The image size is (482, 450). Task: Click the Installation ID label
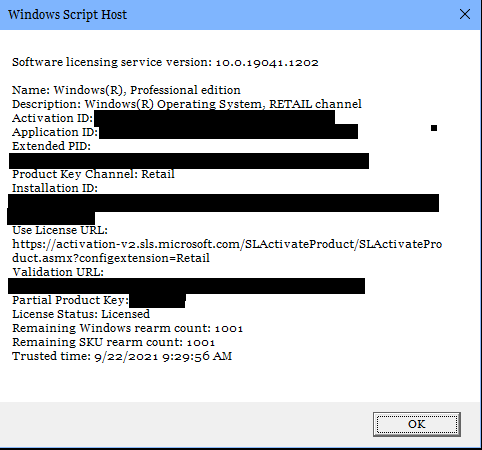pyautogui.click(x=55, y=188)
